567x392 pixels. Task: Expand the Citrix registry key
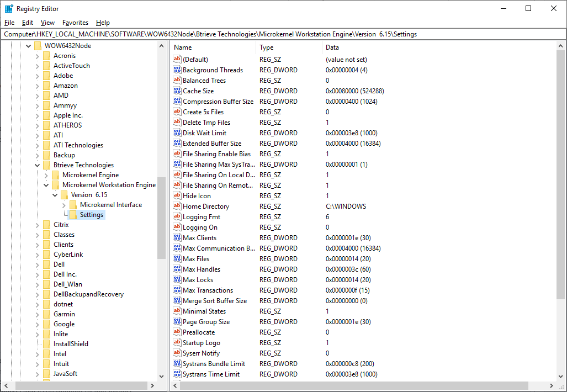[x=37, y=225]
